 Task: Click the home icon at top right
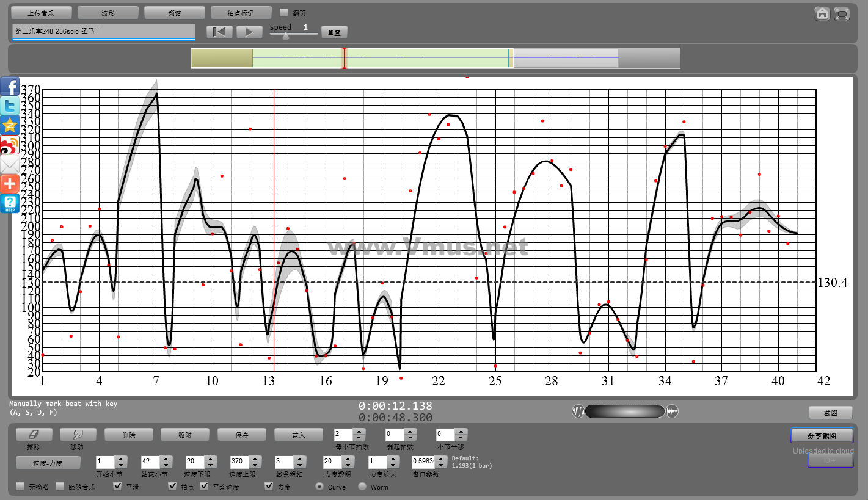pos(822,13)
